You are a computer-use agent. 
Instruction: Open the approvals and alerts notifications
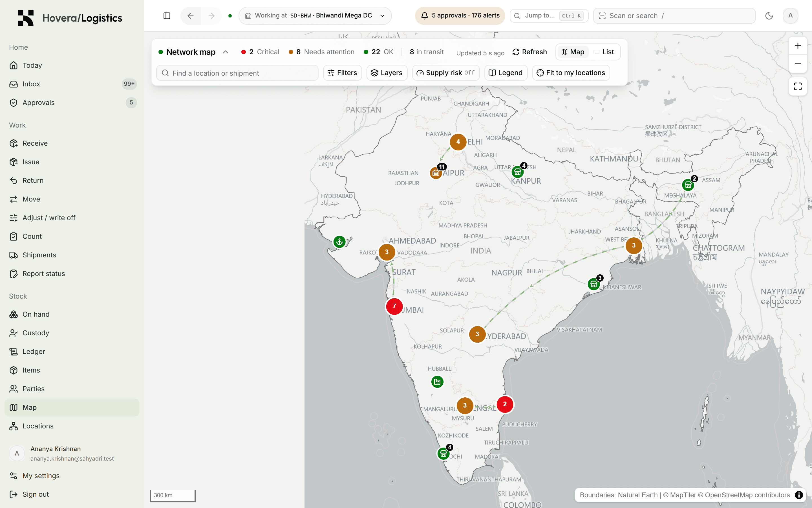(460, 16)
